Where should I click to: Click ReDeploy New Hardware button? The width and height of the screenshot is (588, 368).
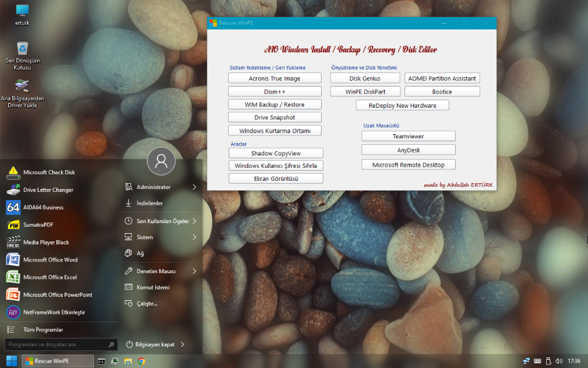coord(402,105)
